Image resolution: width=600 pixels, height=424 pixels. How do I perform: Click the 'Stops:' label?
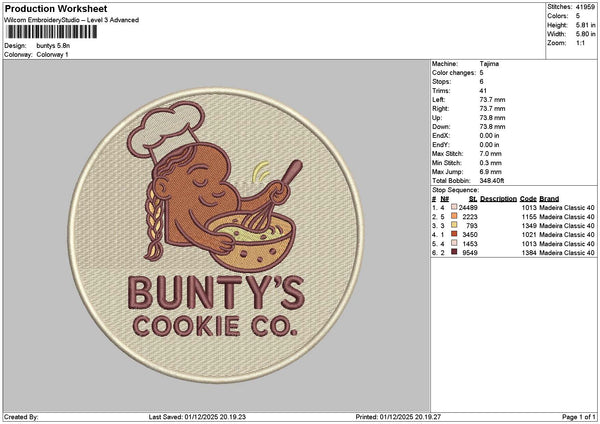click(442, 82)
